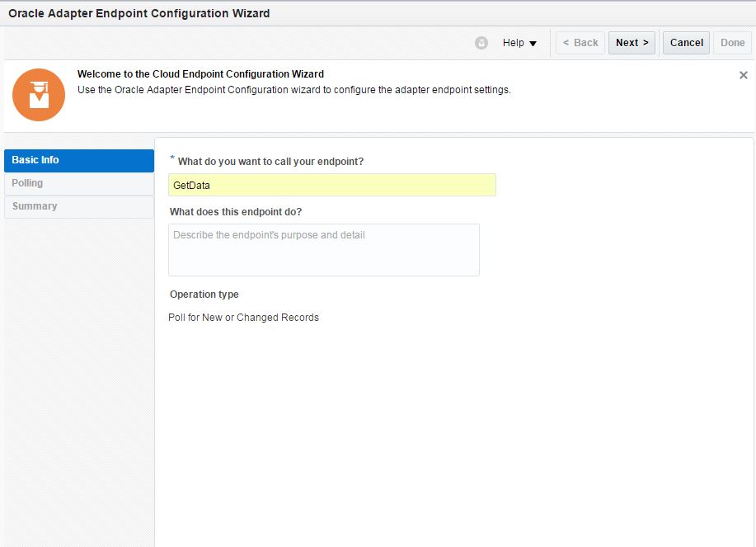The width and height of the screenshot is (756, 547).
Task: Click the 'What does this endpoint do?' label
Action: (x=236, y=212)
